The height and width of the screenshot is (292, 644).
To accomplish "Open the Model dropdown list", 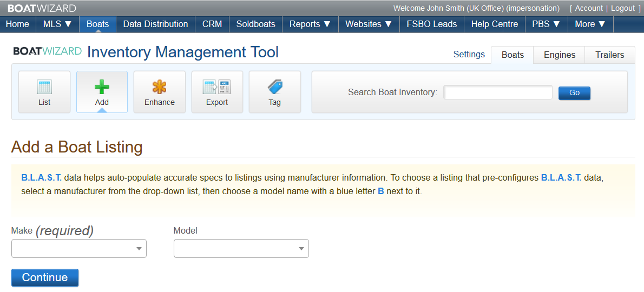I will click(241, 249).
